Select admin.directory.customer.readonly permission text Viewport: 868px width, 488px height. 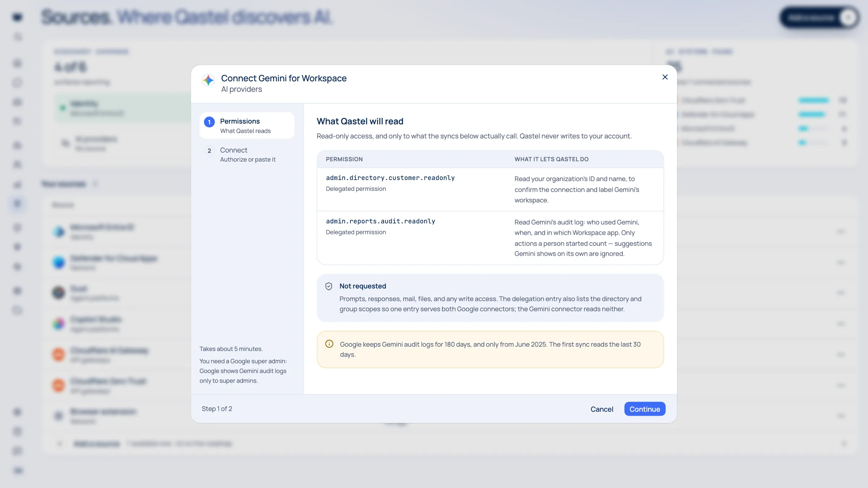(390, 178)
